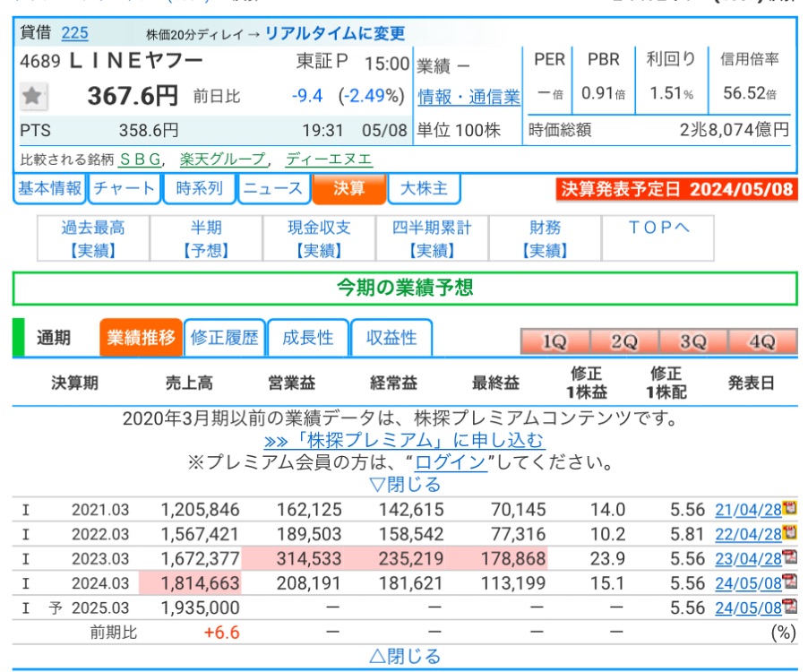Open PDF icon for 23/04/28 row

point(789,557)
